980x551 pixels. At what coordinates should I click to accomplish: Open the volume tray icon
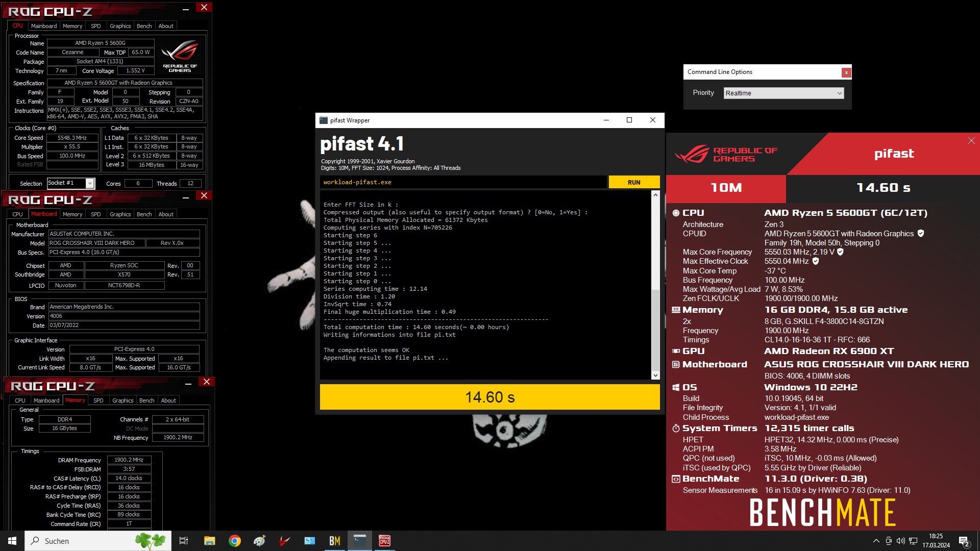click(901, 541)
